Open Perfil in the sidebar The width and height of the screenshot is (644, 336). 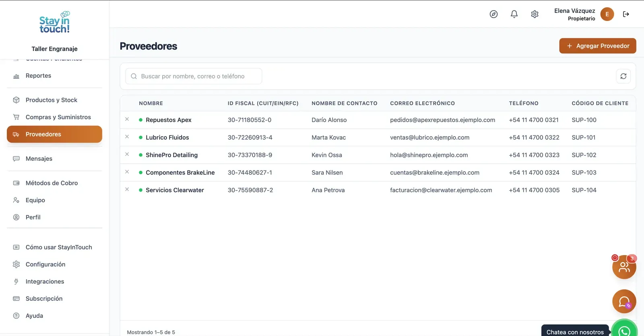[x=54, y=217]
